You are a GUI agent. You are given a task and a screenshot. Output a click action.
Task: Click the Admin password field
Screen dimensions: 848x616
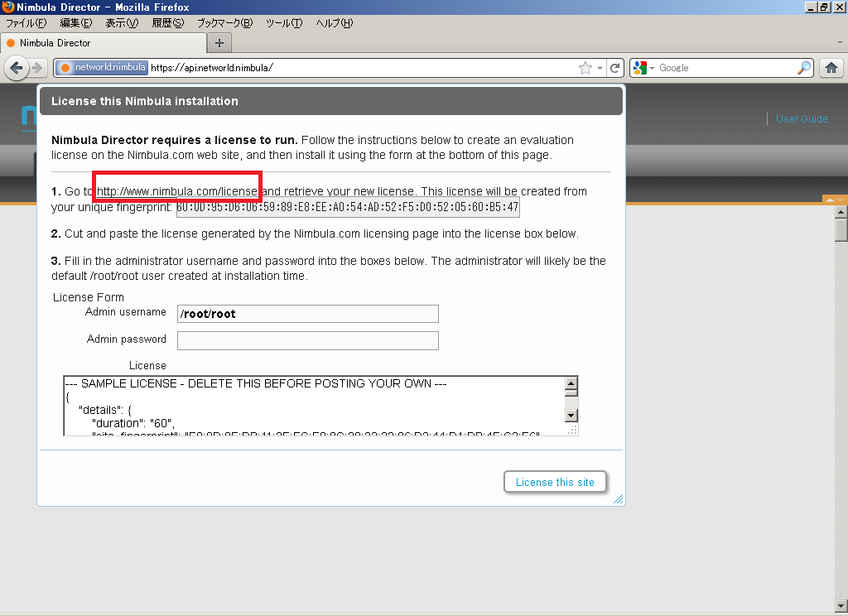coord(308,341)
